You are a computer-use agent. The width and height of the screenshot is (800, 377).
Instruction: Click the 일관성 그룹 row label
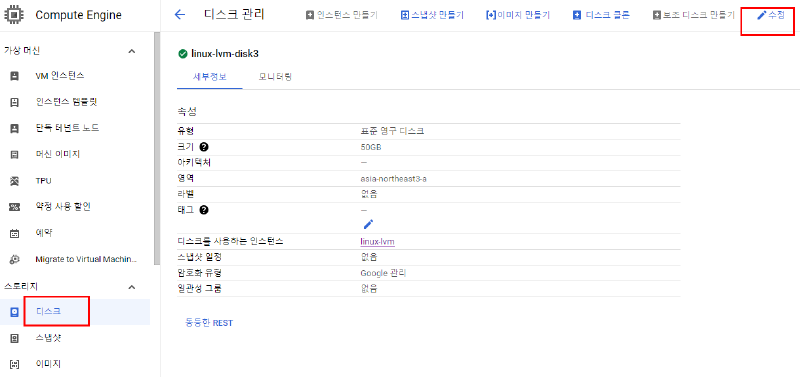199,289
